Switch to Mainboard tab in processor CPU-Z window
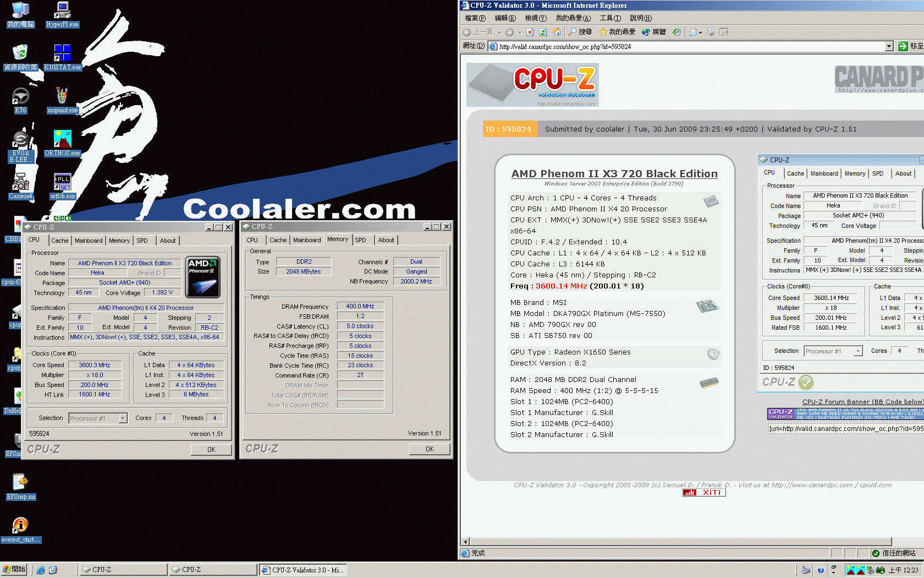 tap(89, 241)
